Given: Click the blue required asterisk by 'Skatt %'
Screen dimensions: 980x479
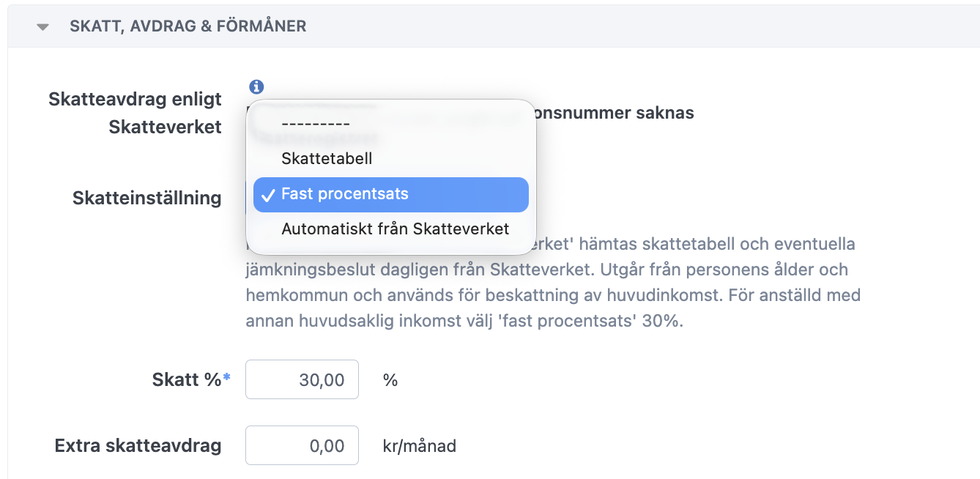Looking at the screenshot, I should pos(226,377).
